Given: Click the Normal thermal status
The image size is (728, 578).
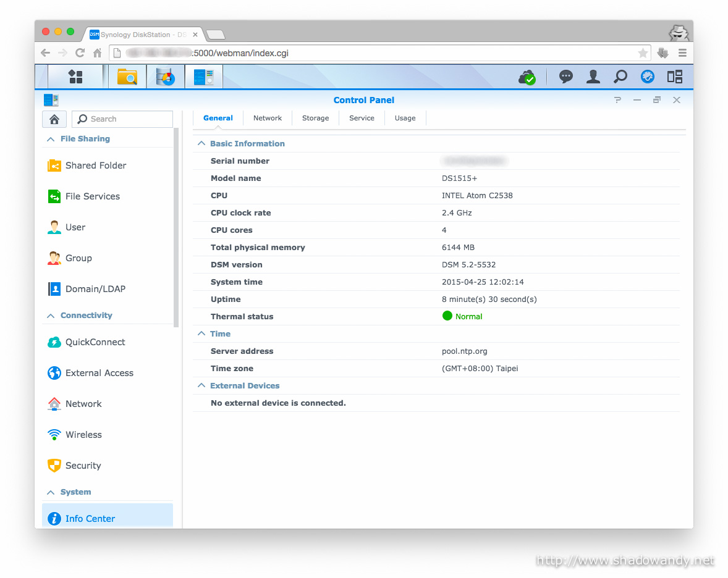Looking at the screenshot, I should coord(462,316).
